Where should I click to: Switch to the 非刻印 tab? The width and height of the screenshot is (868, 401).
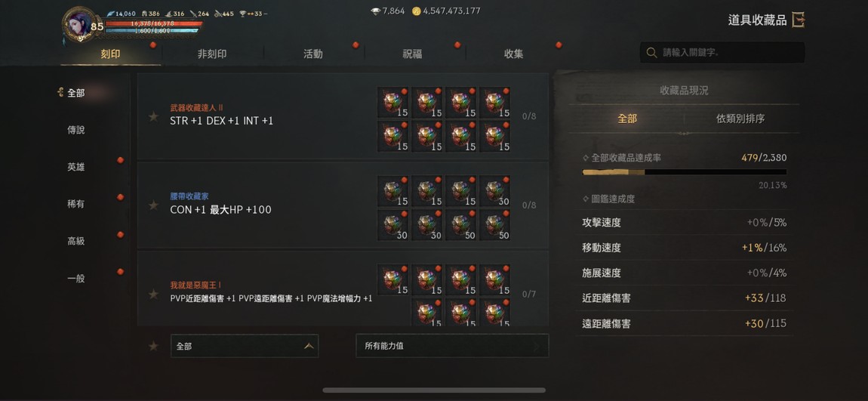pyautogui.click(x=212, y=54)
